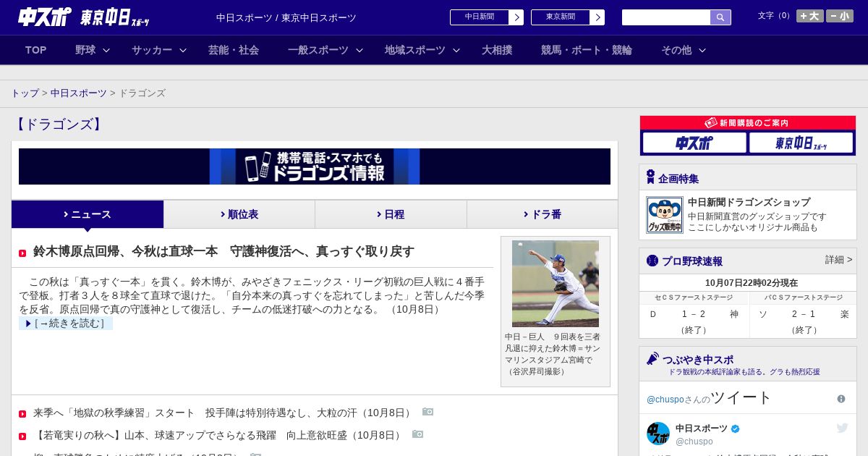
Task: Click the つぶやき中スポ bird icon
Action: [x=652, y=358]
